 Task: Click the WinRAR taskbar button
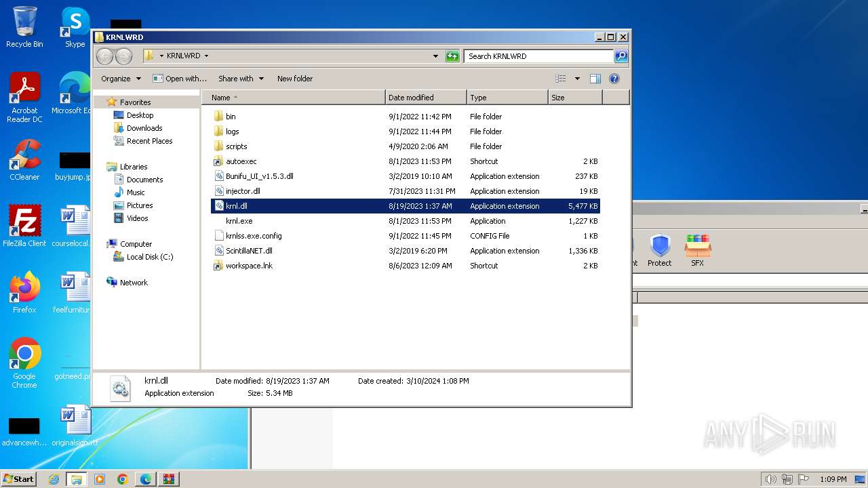(169, 479)
